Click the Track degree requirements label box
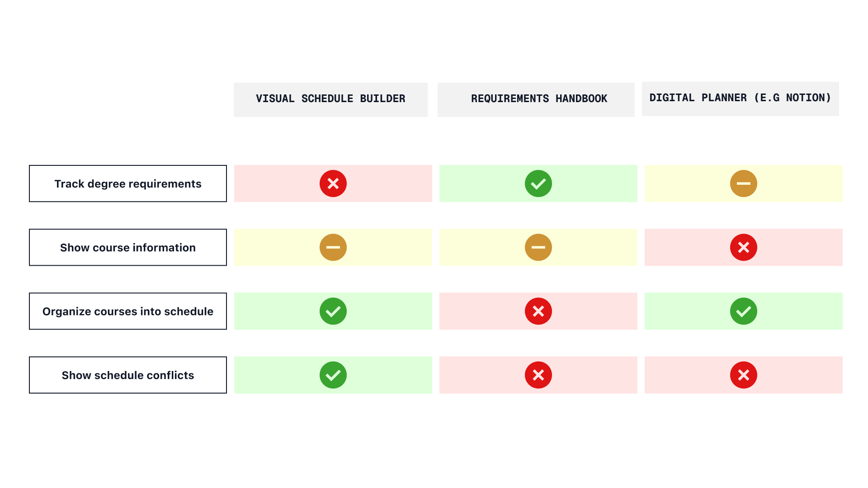868x488 pixels. click(128, 183)
